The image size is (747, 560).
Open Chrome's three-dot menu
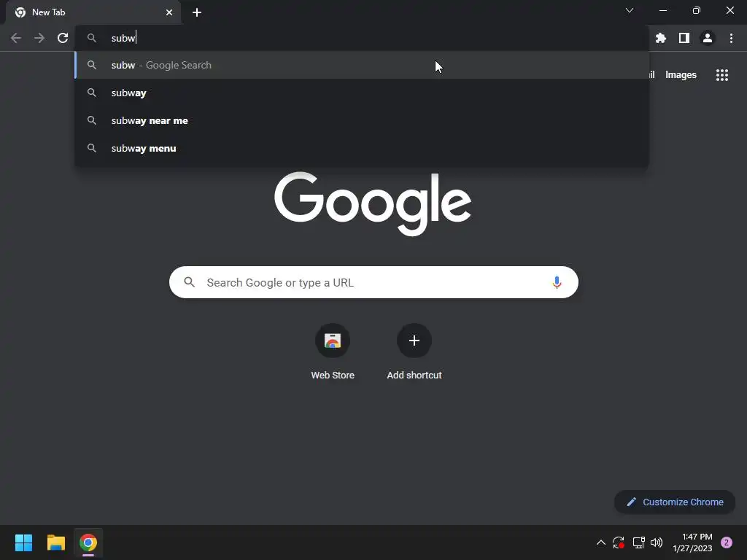(x=731, y=38)
